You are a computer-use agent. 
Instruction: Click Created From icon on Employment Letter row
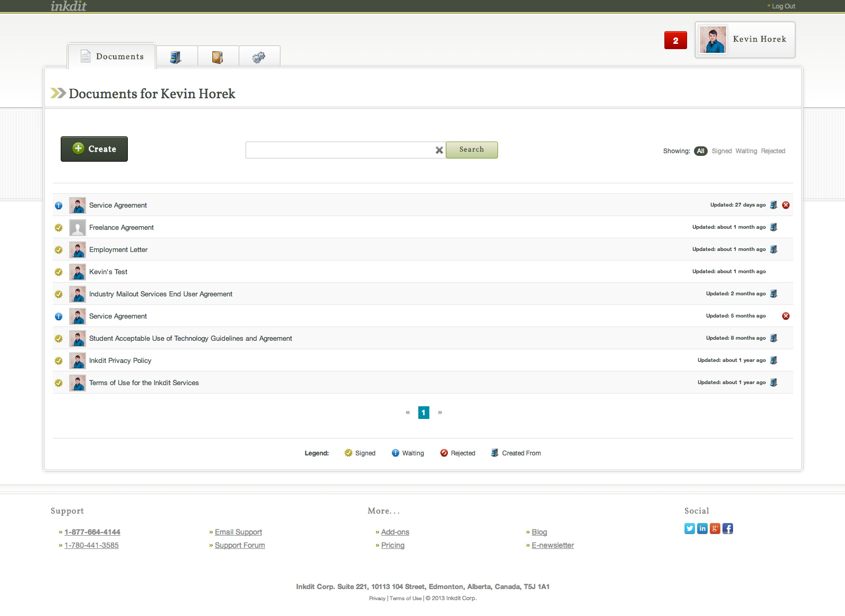pyautogui.click(x=774, y=249)
